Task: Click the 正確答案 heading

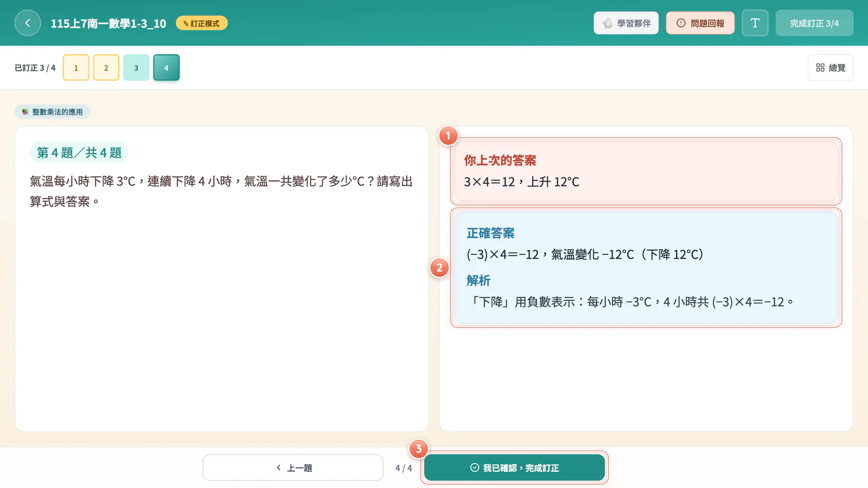Action: click(x=491, y=233)
